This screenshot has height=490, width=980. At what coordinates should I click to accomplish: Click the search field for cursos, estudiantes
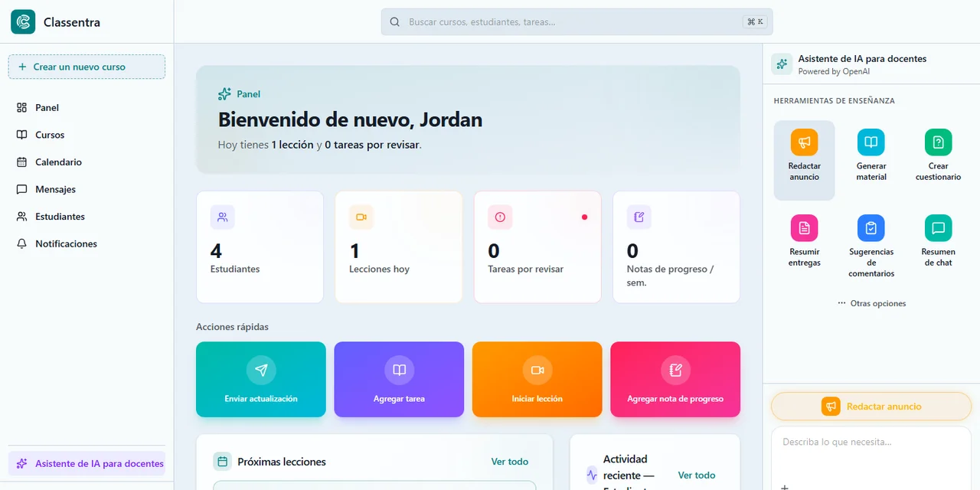point(577,22)
